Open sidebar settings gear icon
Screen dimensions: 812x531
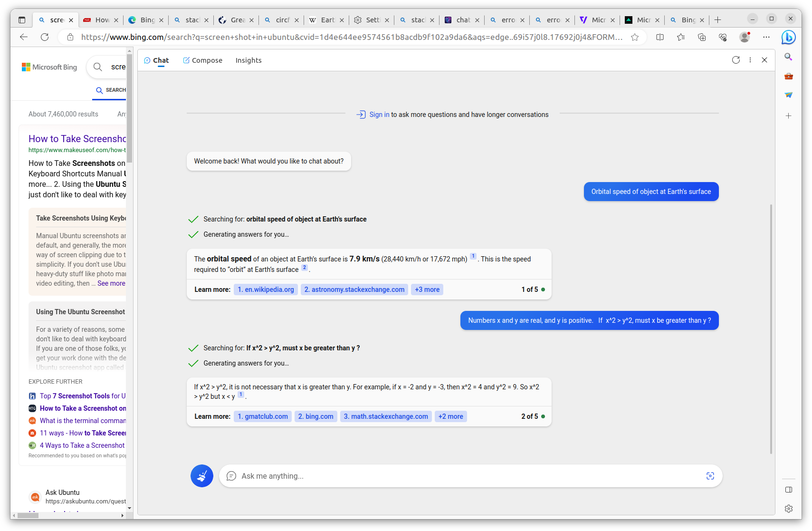[x=788, y=509]
